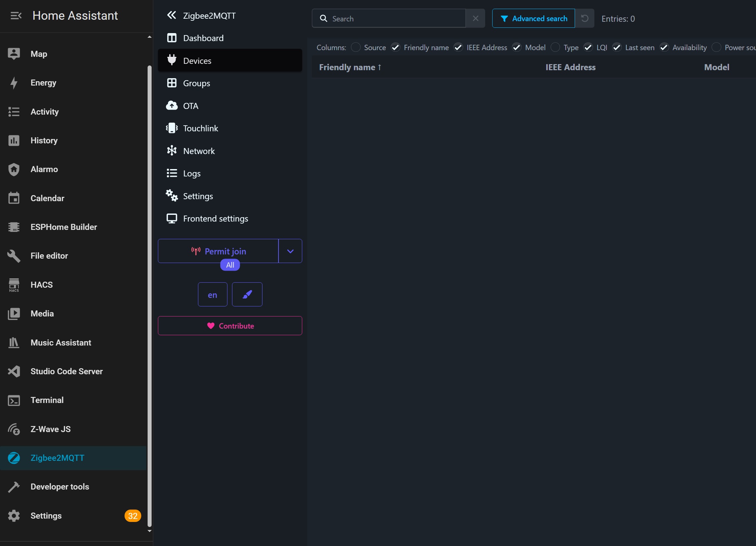Expand the Permit join dropdown arrow
This screenshot has height=546, width=756.
click(290, 251)
